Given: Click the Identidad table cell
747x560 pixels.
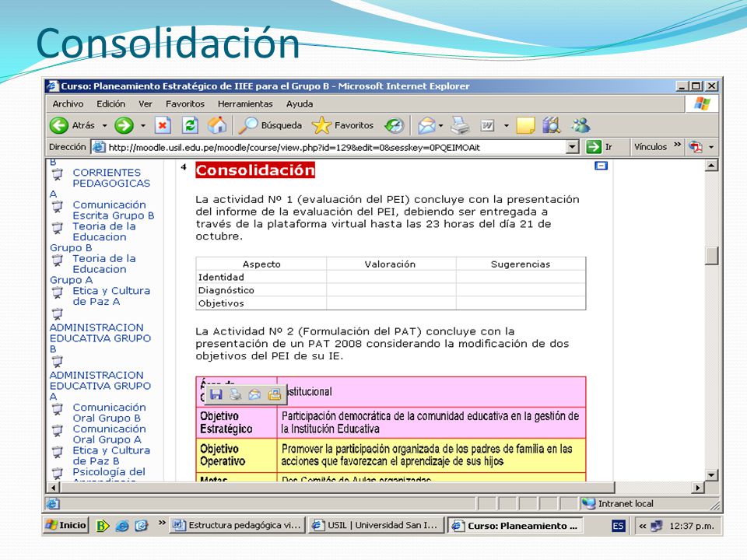Looking at the screenshot, I should pos(261,277).
